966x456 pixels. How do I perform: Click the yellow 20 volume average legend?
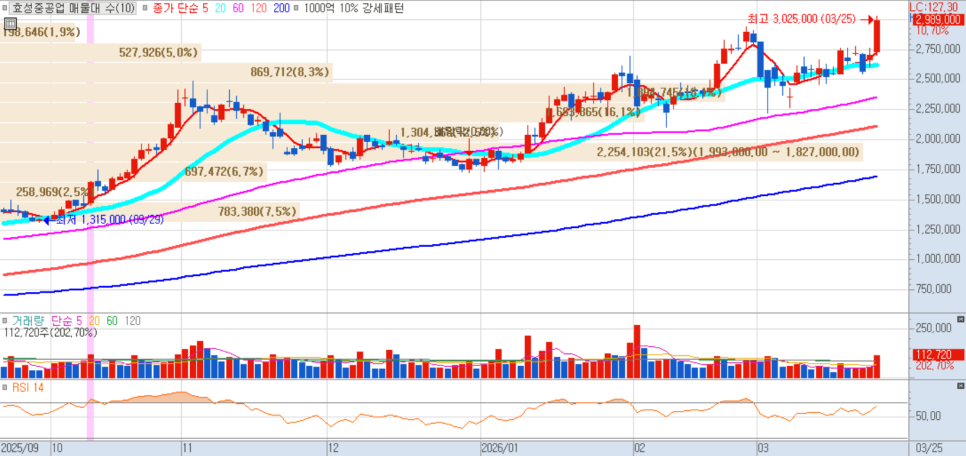[94, 321]
